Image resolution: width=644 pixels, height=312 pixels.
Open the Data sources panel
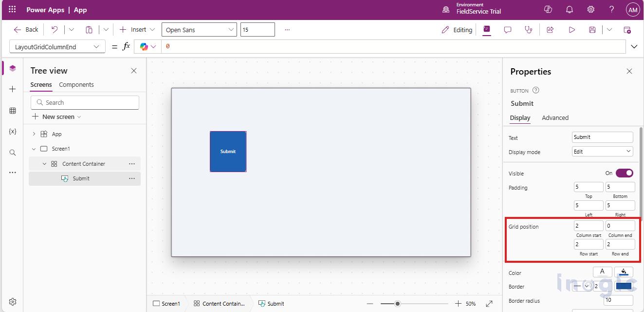[x=12, y=110]
